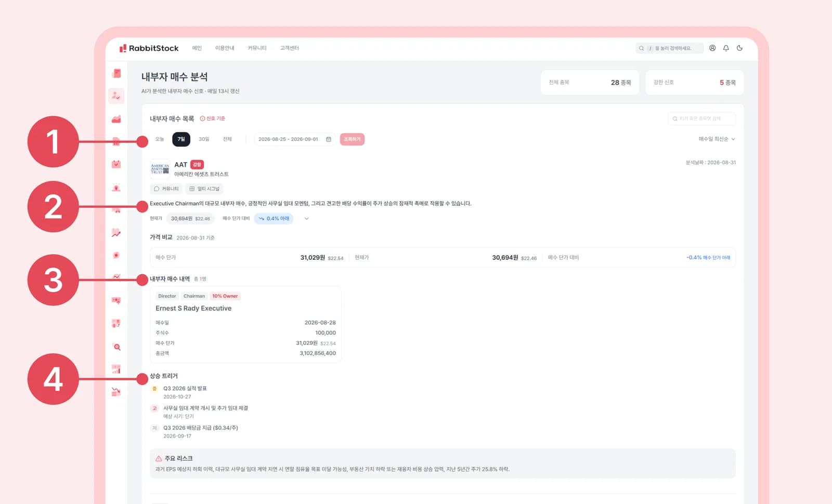Open the area chart sidebar icon
Image resolution: width=832 pixels, height=504 pixels.
click(116, 119)
